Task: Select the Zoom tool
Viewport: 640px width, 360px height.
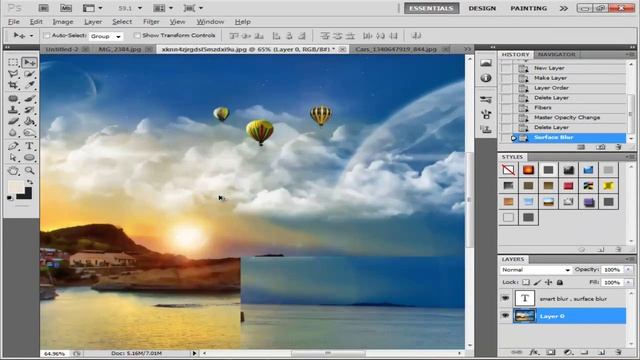Action: coord(29,171)
